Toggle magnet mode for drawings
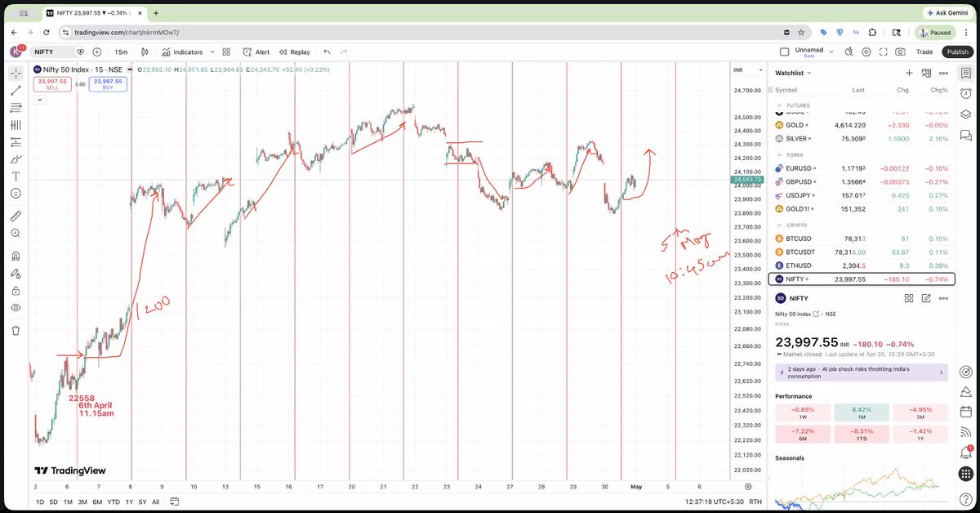This screenshot has height=513, width=980. pos(16,256)
